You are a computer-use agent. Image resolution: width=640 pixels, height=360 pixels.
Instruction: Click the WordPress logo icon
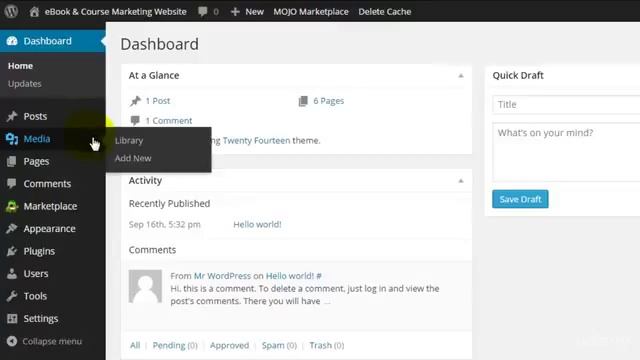coord(11,11)
